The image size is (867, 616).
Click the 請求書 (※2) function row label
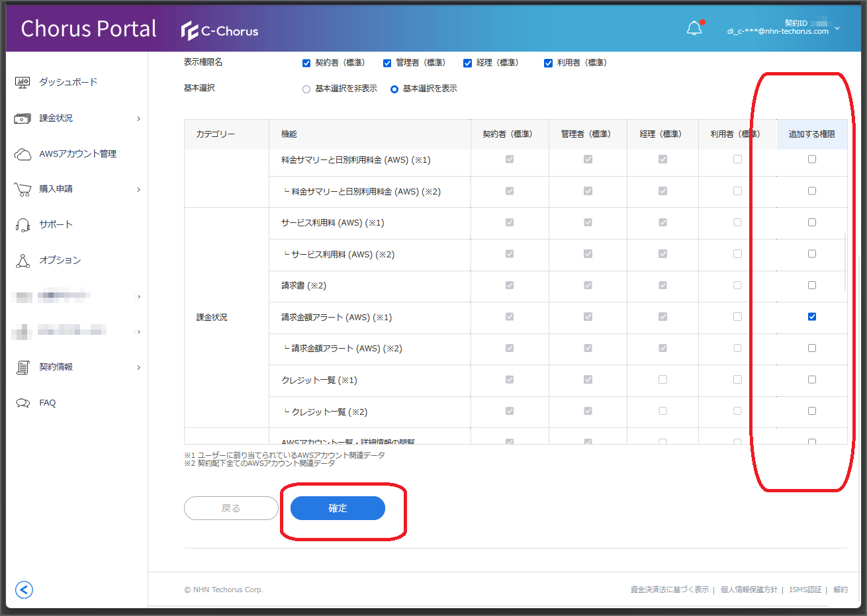(304, 286)
